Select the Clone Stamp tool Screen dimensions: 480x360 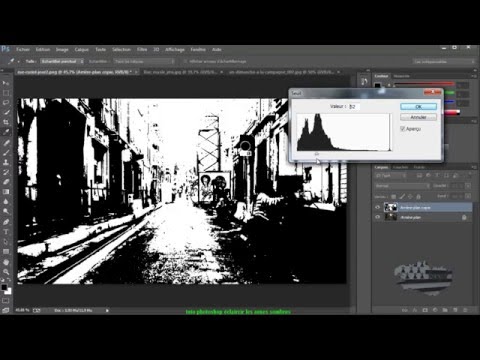[6, 162]
